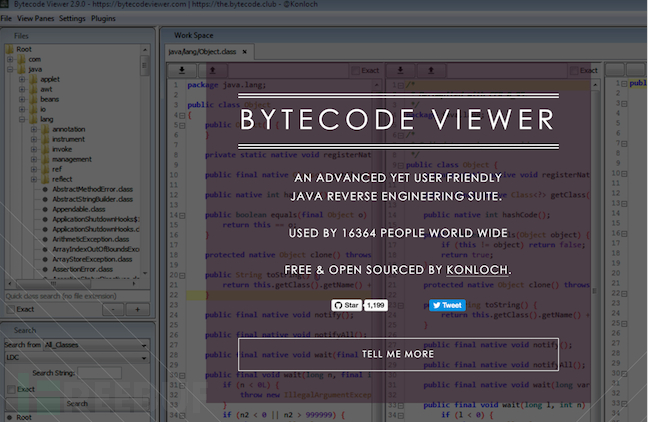Image resolution: width=648 pixels, height=422 pixels.
Task: Click the Tweet button
Action: [448, 305]
